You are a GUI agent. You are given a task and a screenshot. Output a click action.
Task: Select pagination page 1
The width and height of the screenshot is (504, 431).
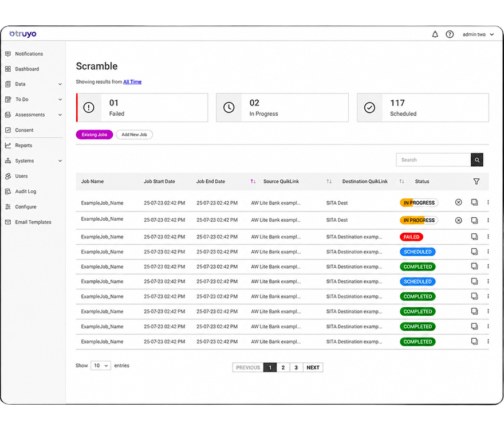270,367
